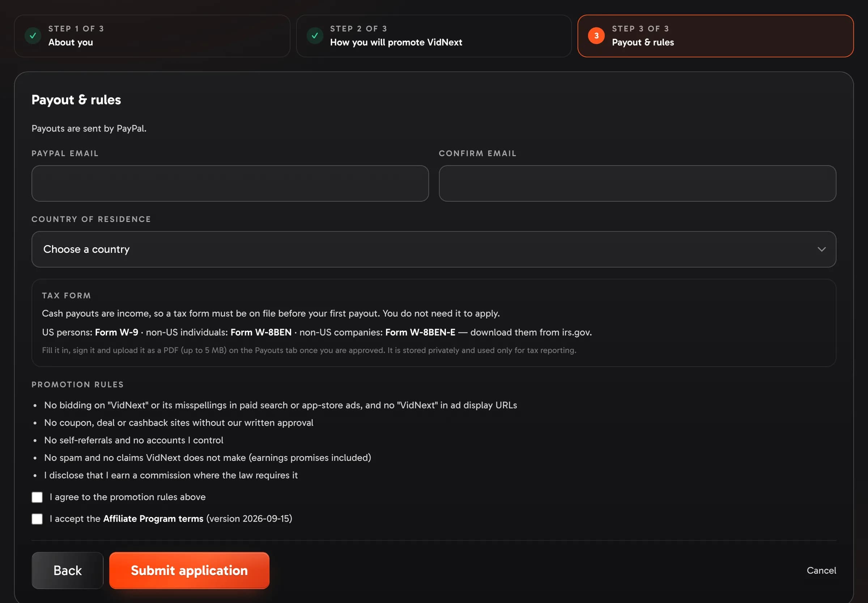Open the Choose a country dropdown

tap(434, 249)
